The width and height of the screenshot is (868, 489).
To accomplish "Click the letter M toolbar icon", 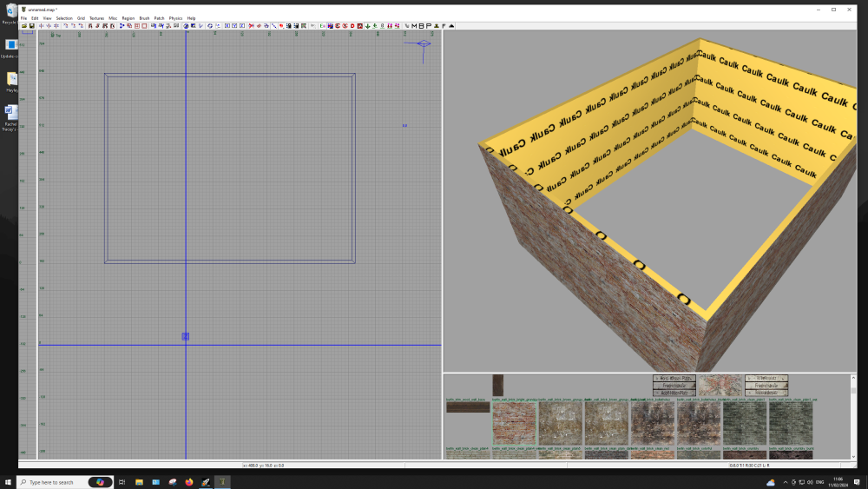I will pyautogui.click(x=414, y=25).
